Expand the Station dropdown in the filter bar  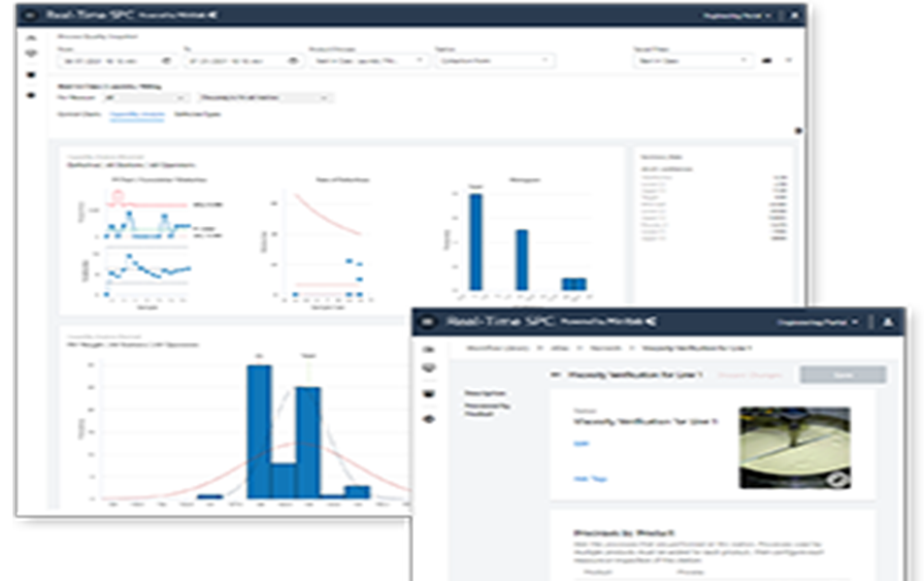point(546,60)
